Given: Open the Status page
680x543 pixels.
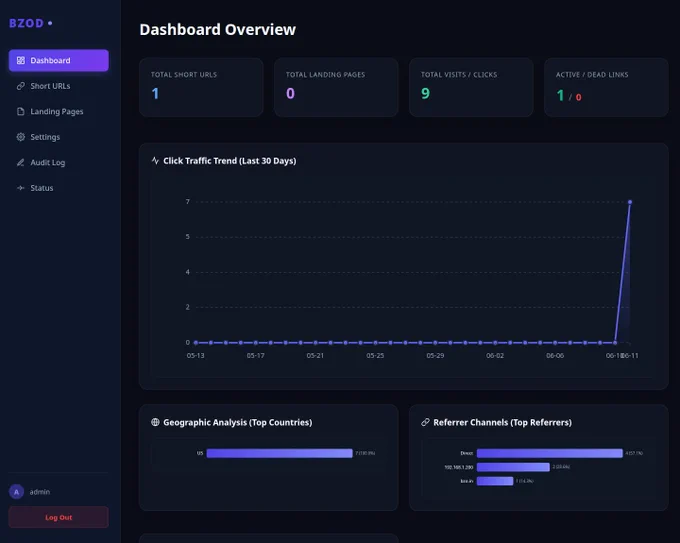Looking at the screenshot, I should click(x=59, y=188).
